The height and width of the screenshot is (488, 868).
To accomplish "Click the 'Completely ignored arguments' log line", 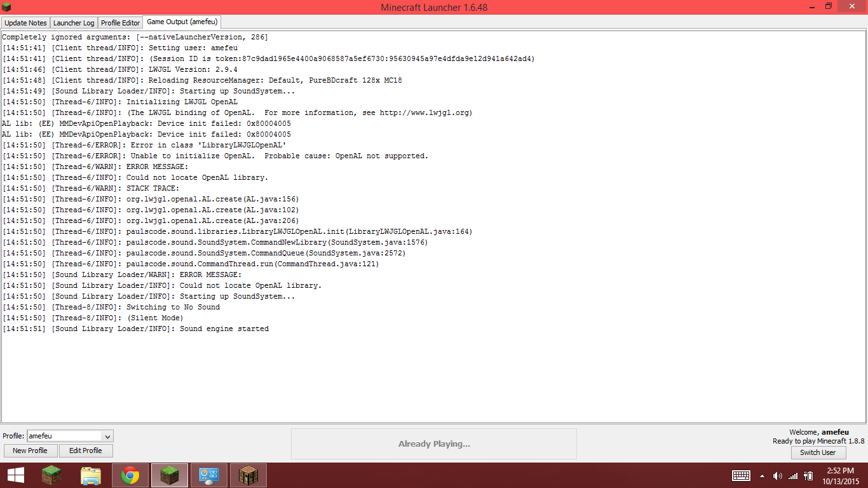I will point(135,37).
